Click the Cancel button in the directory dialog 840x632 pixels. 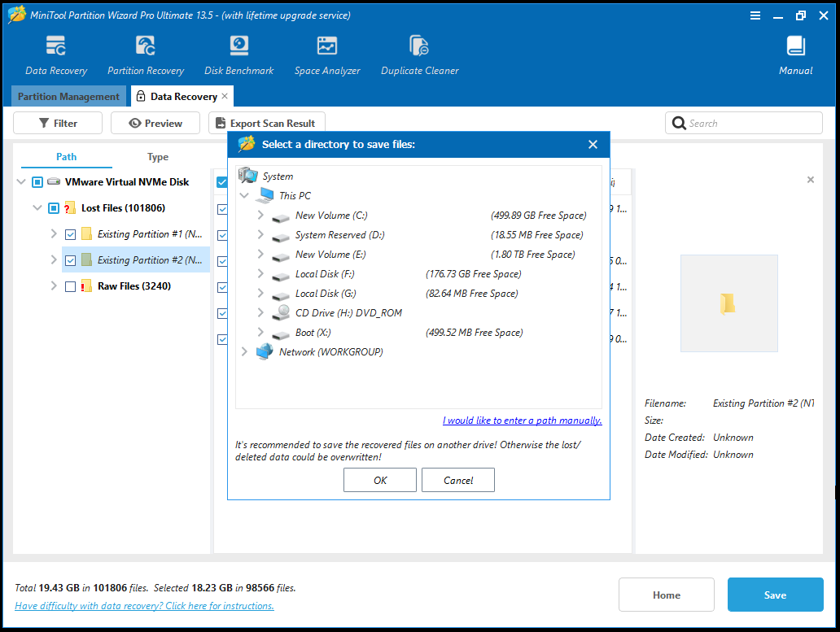(457, 480)
